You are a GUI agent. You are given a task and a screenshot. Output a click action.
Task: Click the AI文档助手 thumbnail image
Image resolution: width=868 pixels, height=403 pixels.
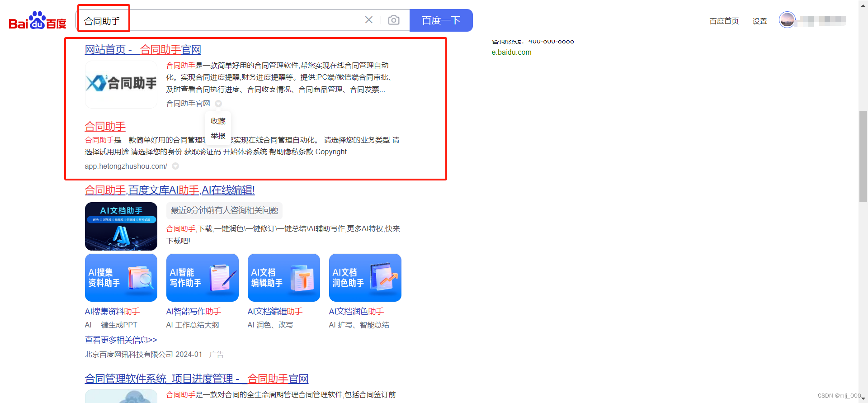tap(121, 226)
